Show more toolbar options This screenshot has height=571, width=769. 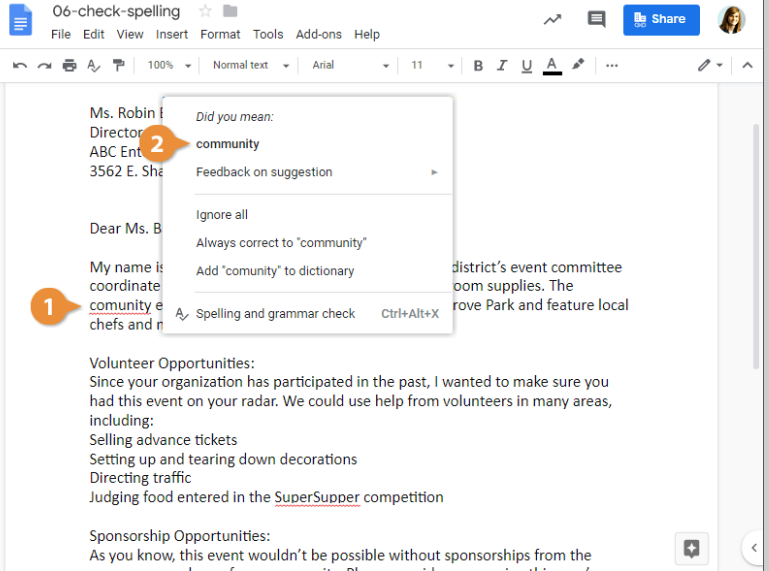pyautogui.click(x=612, y=65)
